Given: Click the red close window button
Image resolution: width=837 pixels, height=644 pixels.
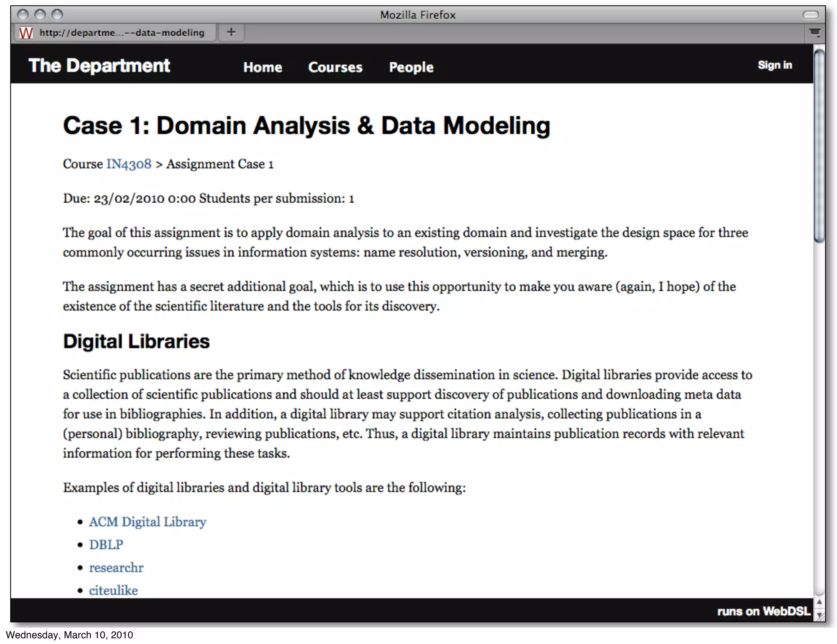Looking at the screenshot, I should click(23, 15).
